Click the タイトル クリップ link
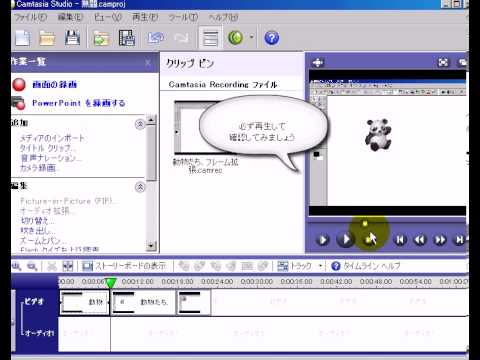 [48, 148]
